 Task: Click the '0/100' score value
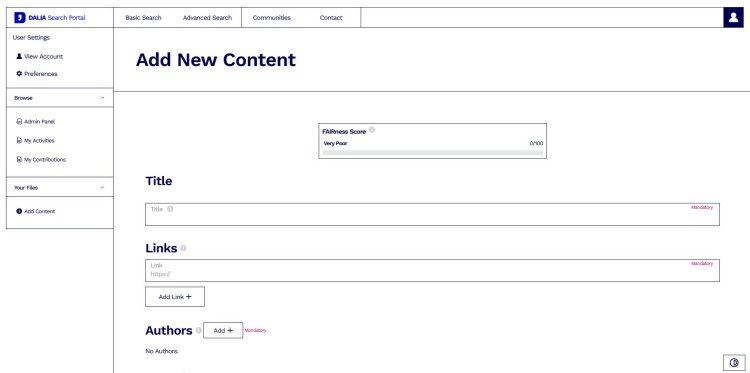pyautogui.click(x=536, y=143)
